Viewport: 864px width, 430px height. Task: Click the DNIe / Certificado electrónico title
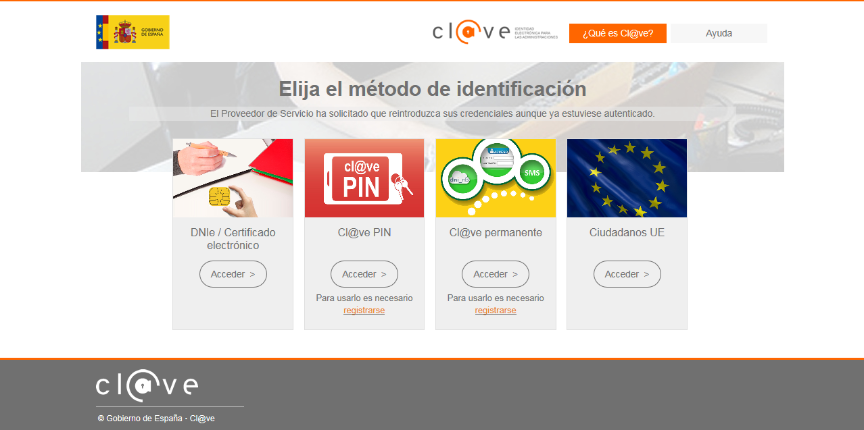pos(233,239)
